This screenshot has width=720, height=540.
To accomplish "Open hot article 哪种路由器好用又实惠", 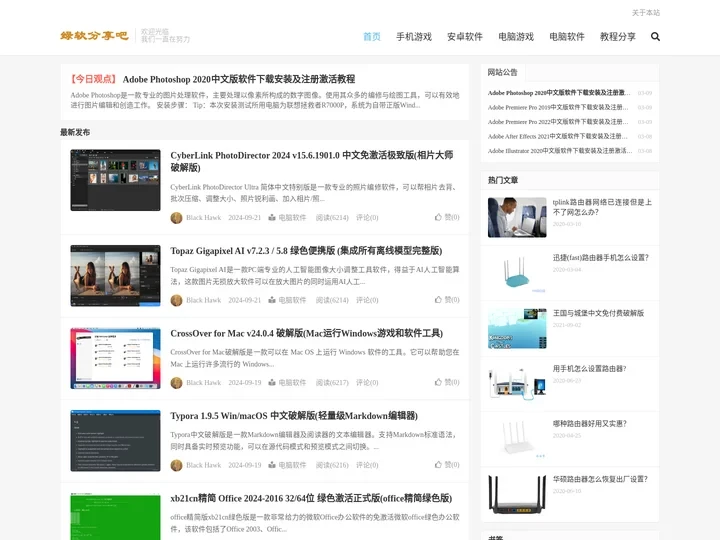I will (590, 423).
